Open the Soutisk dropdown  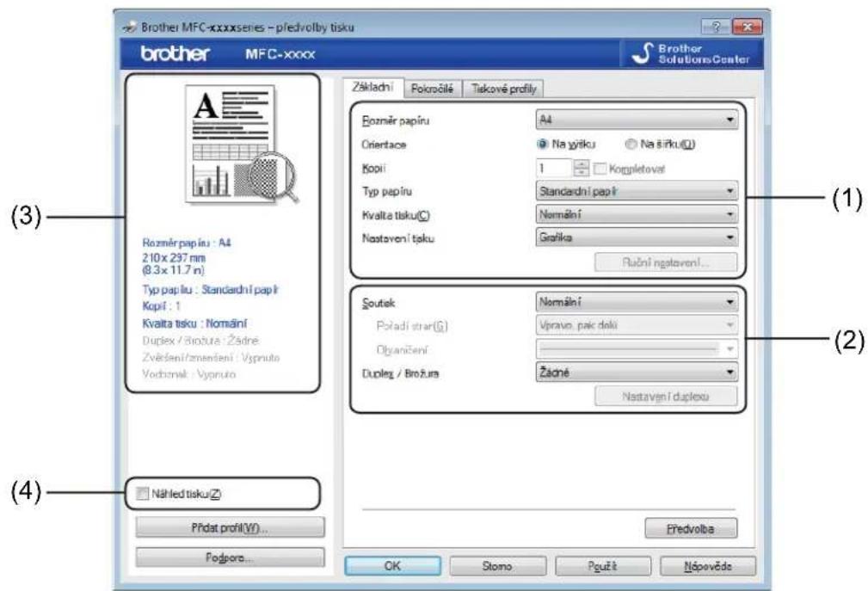click(x=637, y=302)
